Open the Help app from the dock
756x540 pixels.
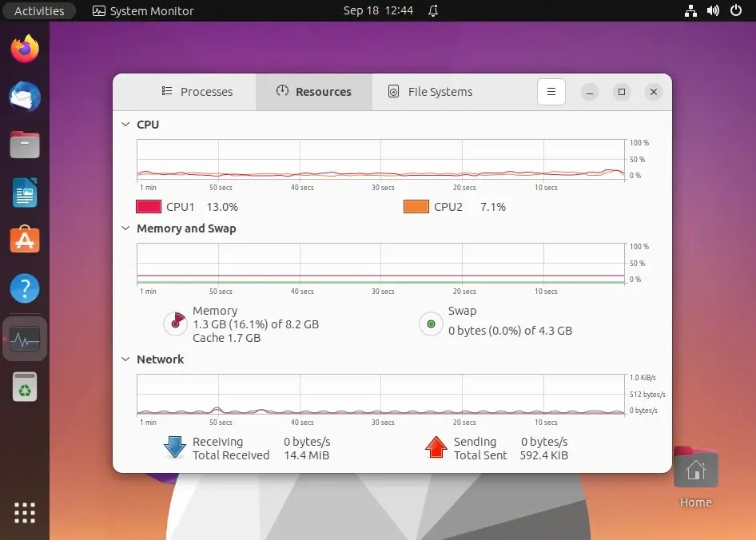pyautogui.click(x=25, y=288)
